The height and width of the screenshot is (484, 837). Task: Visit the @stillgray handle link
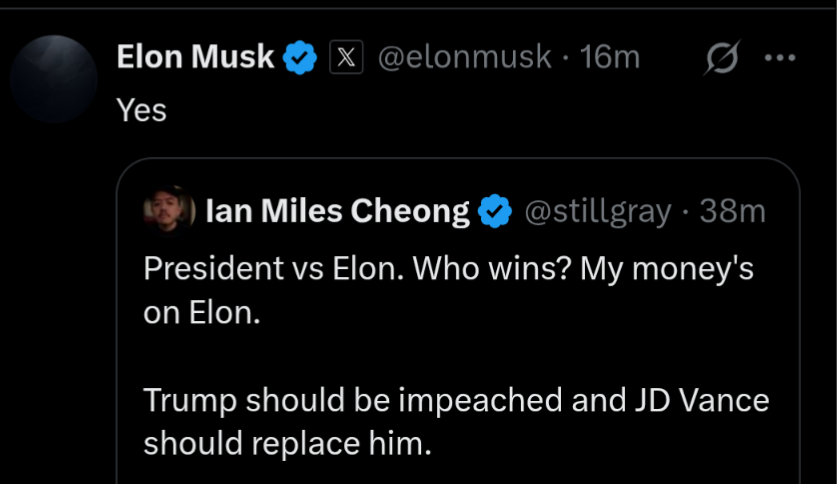pos(597,212)
